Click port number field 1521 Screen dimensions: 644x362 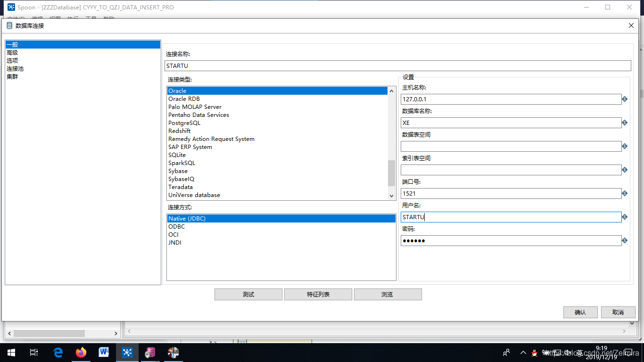511,193
